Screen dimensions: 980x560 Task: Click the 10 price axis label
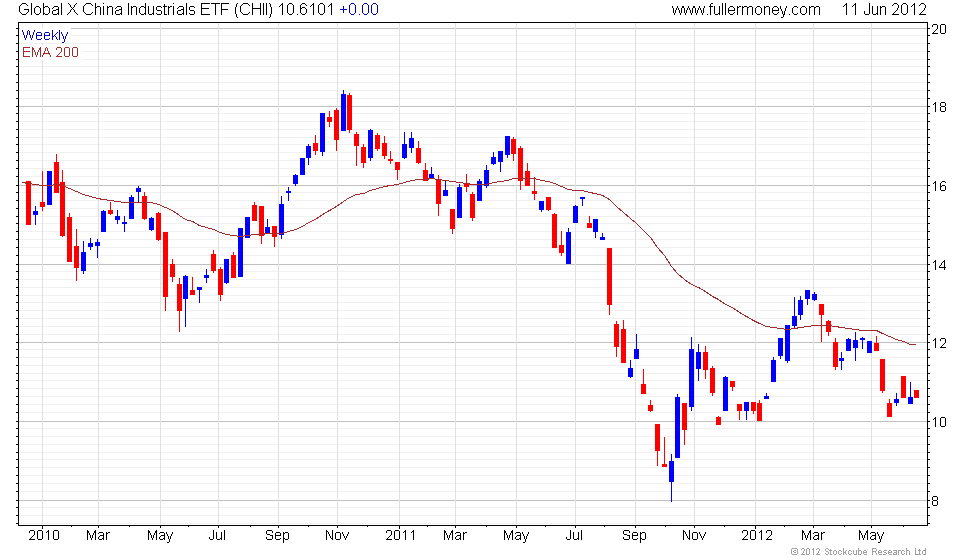[939, 422]
